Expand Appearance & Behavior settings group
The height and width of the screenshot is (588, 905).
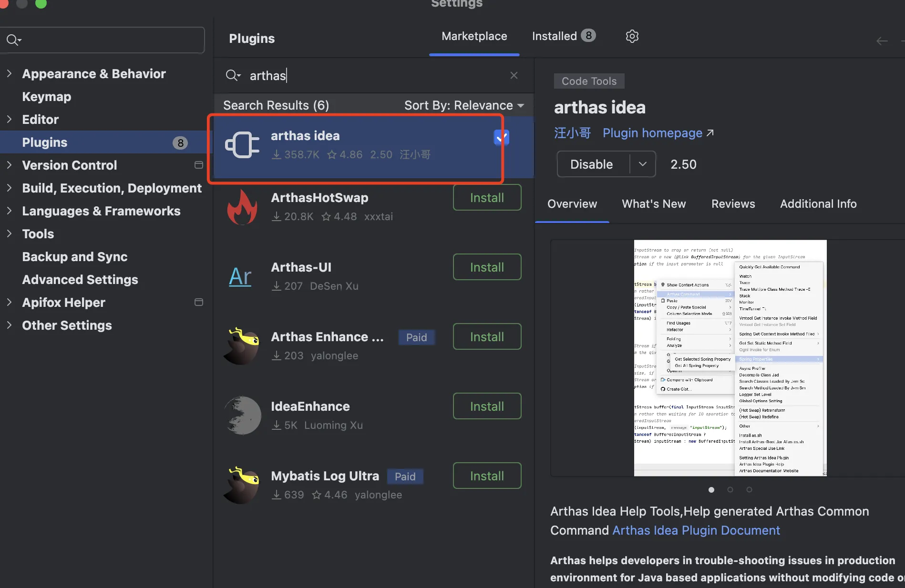(9, 73)
